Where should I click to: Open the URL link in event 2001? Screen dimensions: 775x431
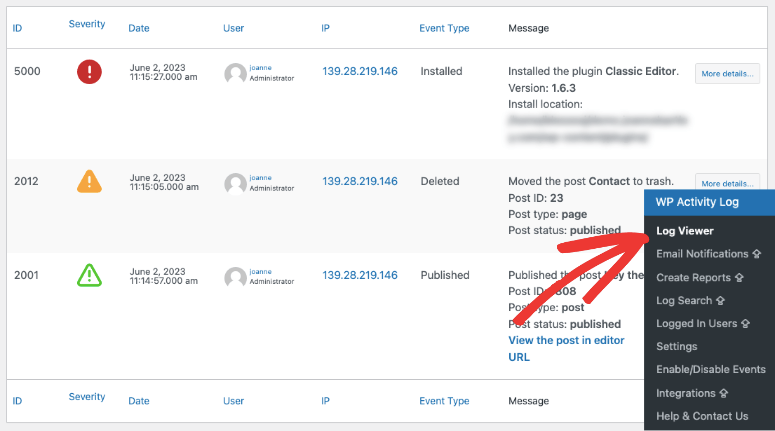(x=519, y=357)
